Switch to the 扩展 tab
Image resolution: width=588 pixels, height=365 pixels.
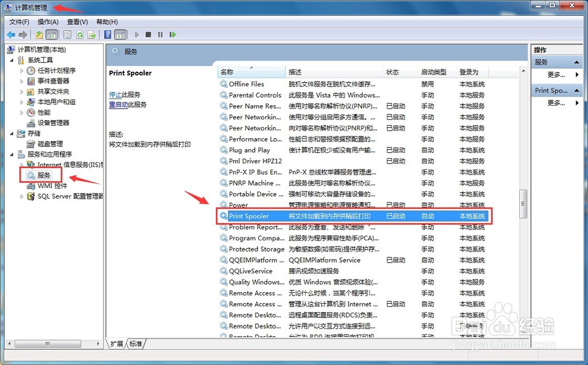[x=116, y=344]
